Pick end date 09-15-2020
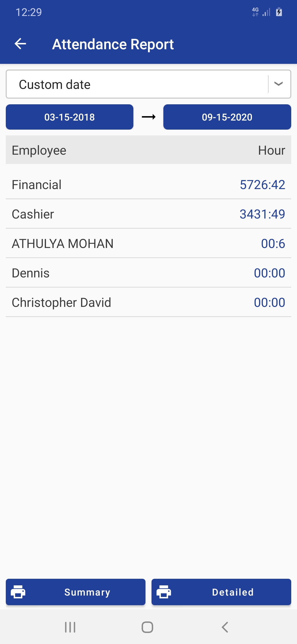This screenshot has width=297, height=644. click(x=227, y=117)
